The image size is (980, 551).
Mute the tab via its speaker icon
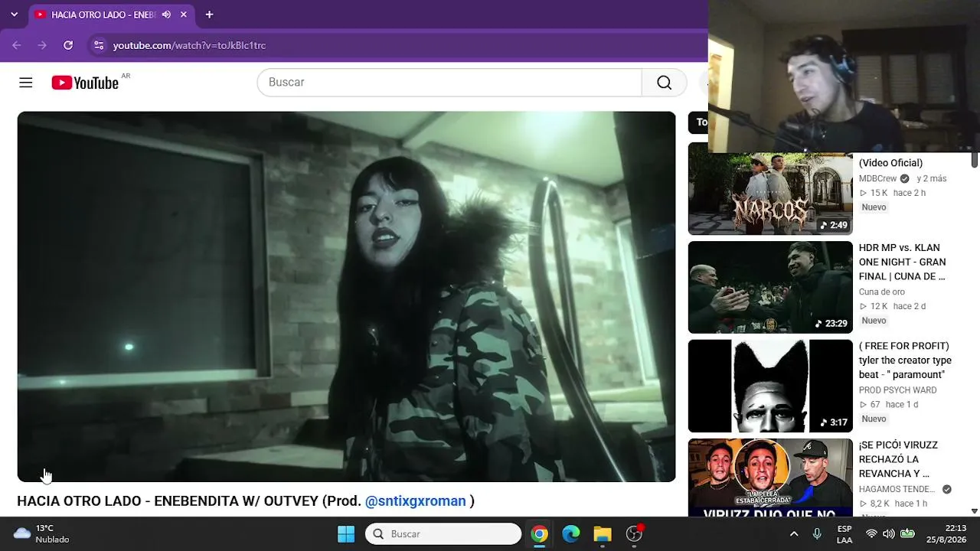[x=166, y=15]
